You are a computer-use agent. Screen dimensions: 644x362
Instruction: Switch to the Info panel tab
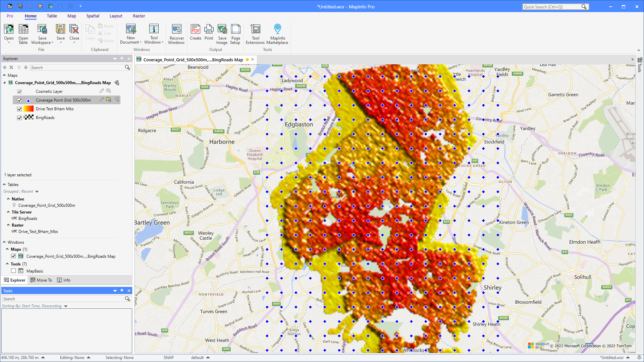(64, 280)
